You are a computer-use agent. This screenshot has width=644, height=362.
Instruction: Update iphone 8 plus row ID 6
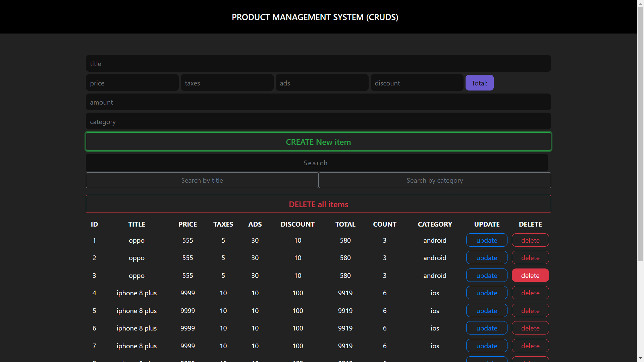(487, 328)
